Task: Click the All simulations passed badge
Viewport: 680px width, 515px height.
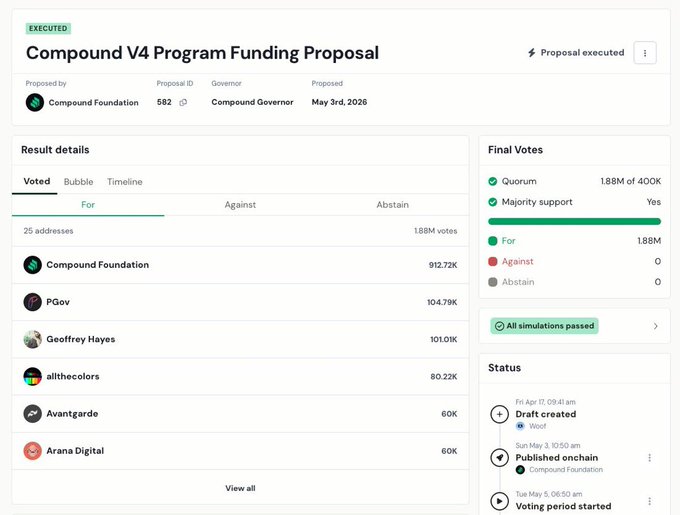Action: point(545,326)
